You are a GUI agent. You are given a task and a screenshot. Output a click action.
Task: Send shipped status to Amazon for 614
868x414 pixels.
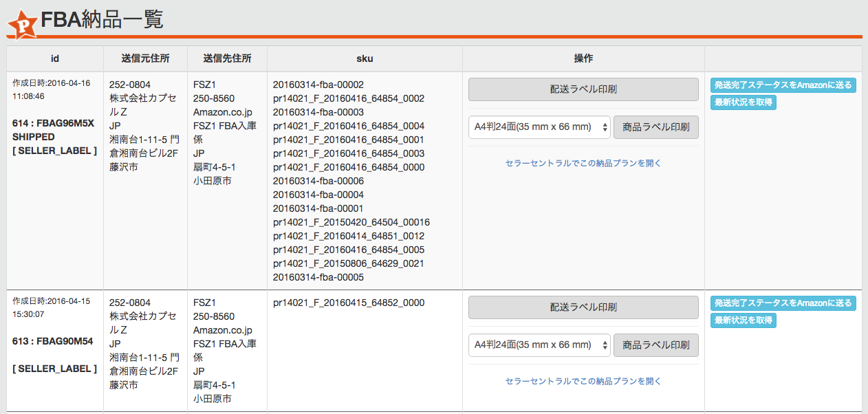pos(783,85)
